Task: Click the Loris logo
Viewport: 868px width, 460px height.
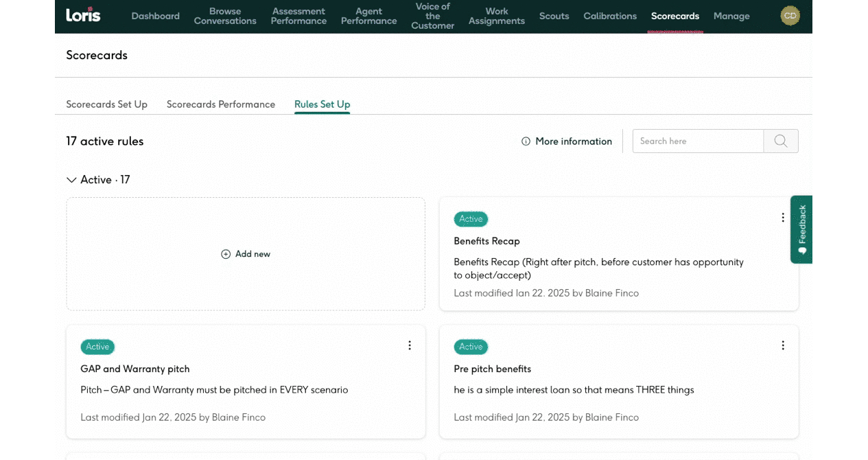Action: (83, 15)
